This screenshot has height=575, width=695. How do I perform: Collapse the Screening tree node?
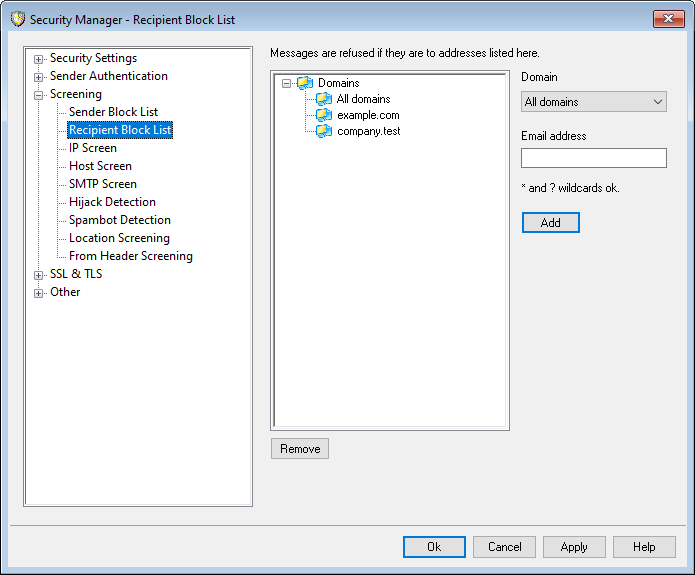pyautogui.click(x=39, y=95)
